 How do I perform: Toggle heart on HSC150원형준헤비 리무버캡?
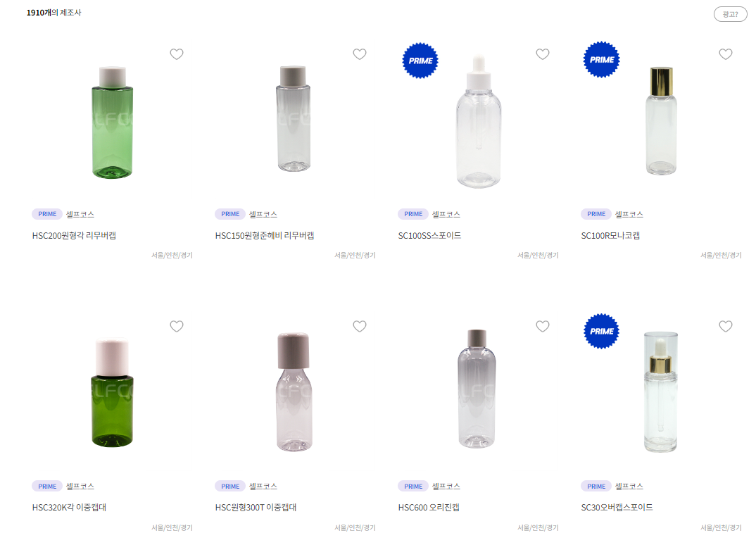(x=360, y=54)
